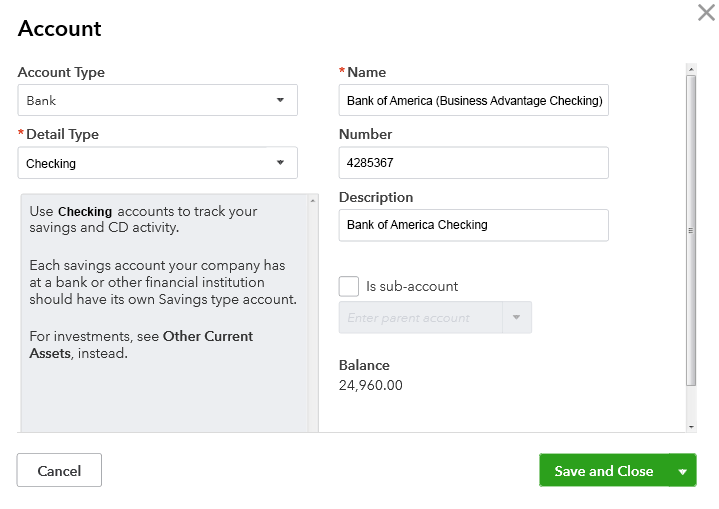The image size is (719, 509).
Task: Click the Description input field
Action: pyautogui.click(x=474, y=225)
